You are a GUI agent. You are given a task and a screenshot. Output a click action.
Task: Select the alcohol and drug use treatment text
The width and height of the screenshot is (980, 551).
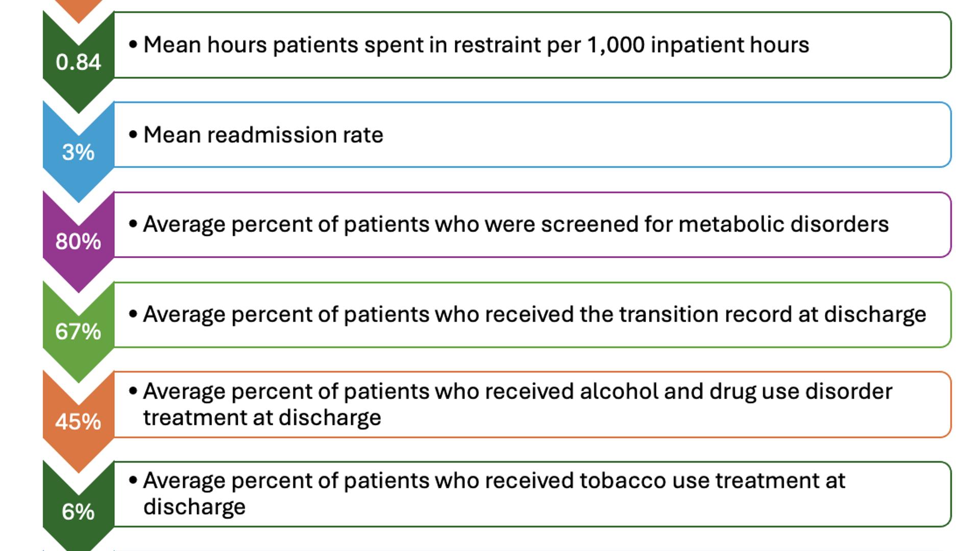tap(517, 404)
